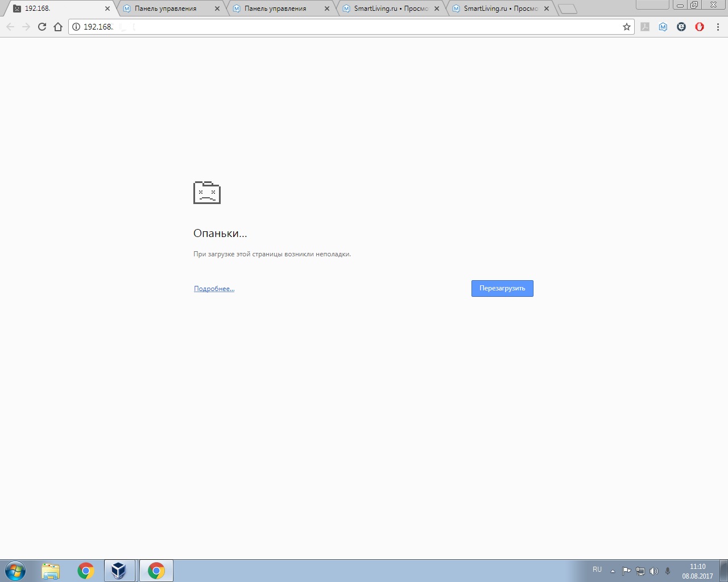Viewport: 728px width, 582px height.
Task: Open VirtualBox from the taskbar
Action: click(119, 571)
